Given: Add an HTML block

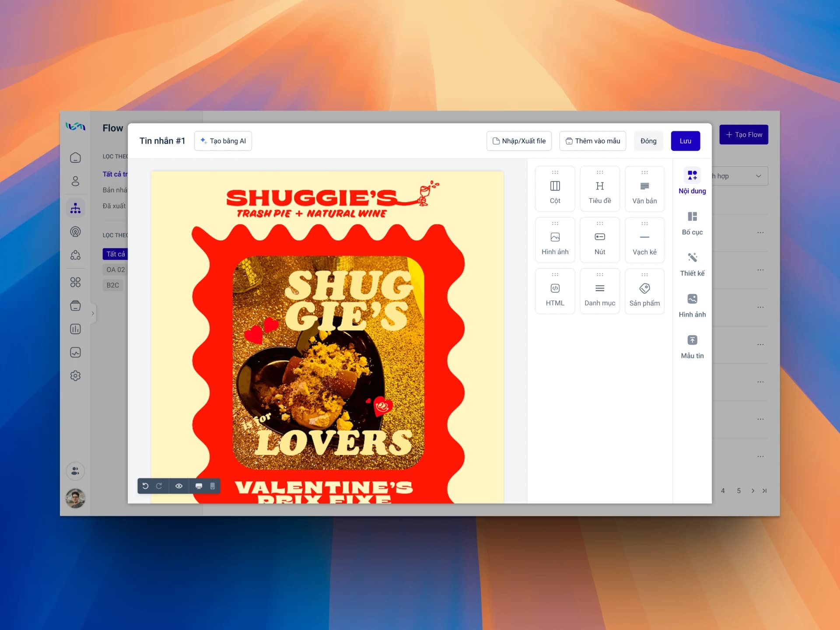Looking at the screenshot, I should pos(555,291).
